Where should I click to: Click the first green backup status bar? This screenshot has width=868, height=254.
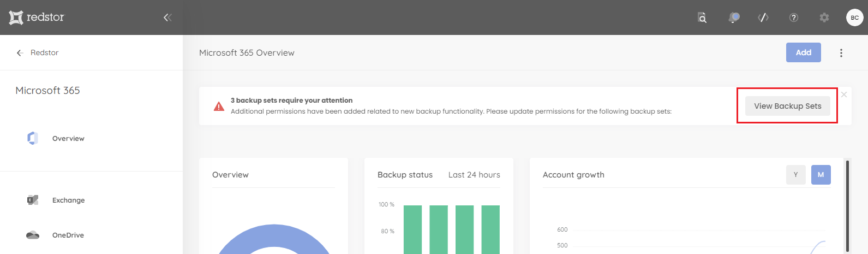pyautogui.click(x=413, y=229)
